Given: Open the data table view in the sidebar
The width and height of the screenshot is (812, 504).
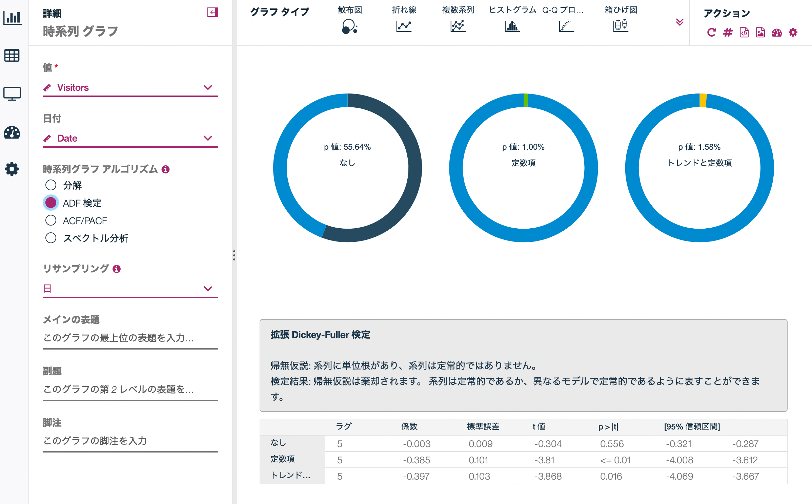Looking at the screenshot, I should coord(12,56).
